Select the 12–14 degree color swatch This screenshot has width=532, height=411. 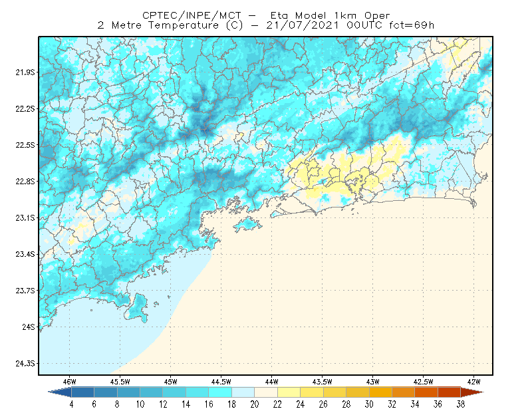point(174,392)
